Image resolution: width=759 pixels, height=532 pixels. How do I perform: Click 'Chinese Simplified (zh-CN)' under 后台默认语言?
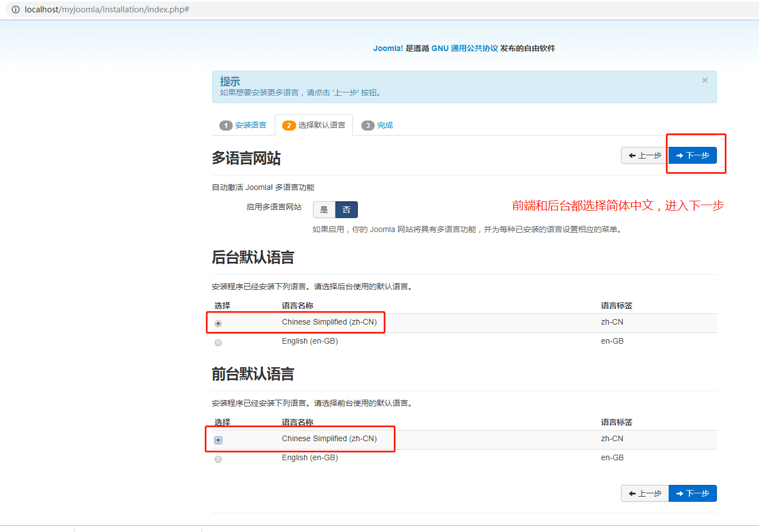[329, 322]
